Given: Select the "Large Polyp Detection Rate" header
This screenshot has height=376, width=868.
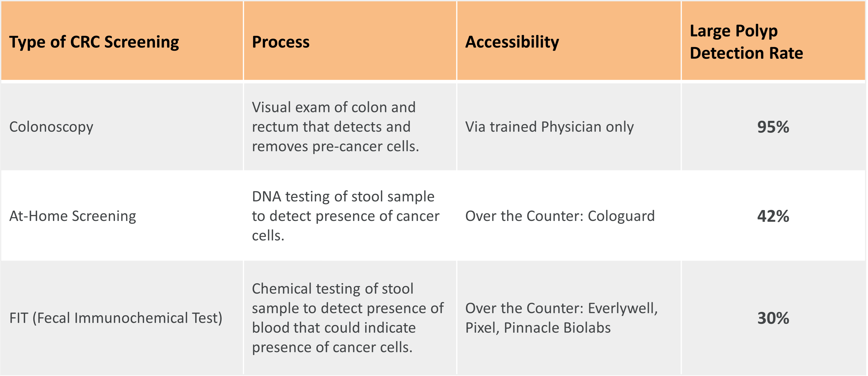Looking at the screenshot, I should point(746,42).
